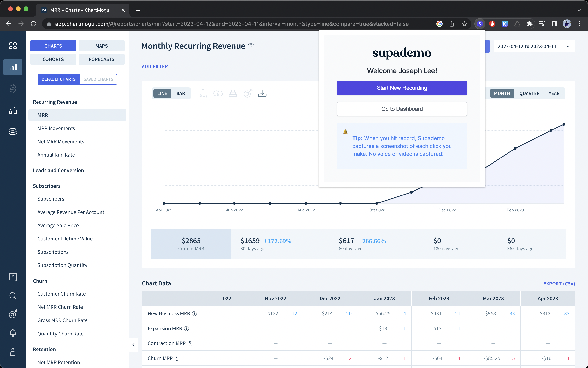Open the charts bar-graph icon in sidebar
Viewport: 588px width, 368px height.
[13, 67]
